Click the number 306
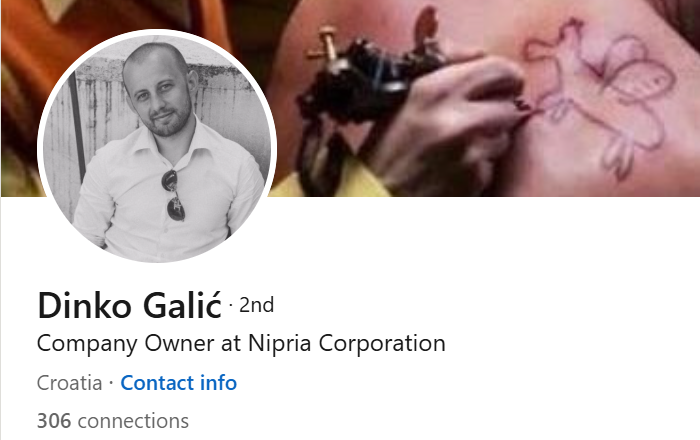This screenshot has height=440, width=700. tap(54, 421)
